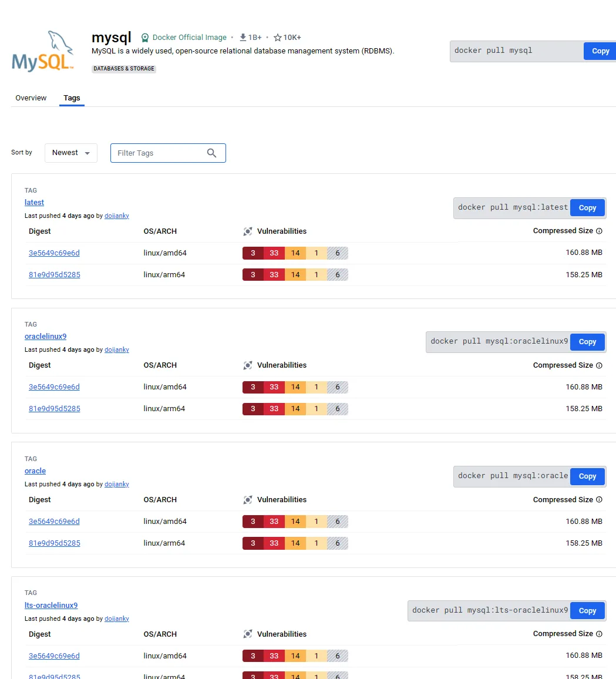Click the star 10K+ icon
Image resolution: width=616 pixels, height=679 pixels.
tap(278, 38)
